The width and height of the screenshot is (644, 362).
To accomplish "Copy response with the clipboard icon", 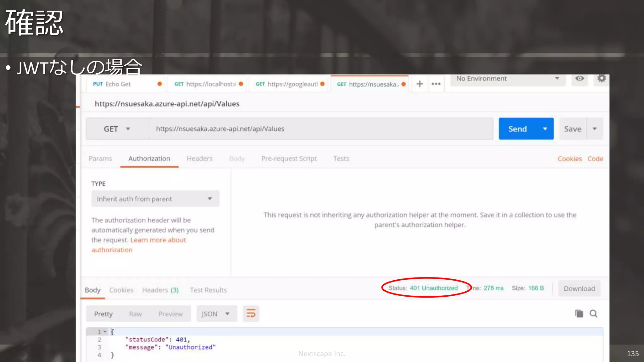I will (579, 314).
